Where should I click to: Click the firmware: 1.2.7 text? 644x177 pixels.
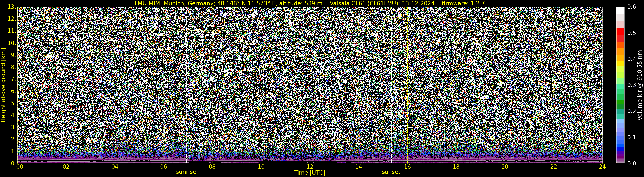tap(463, 3)
